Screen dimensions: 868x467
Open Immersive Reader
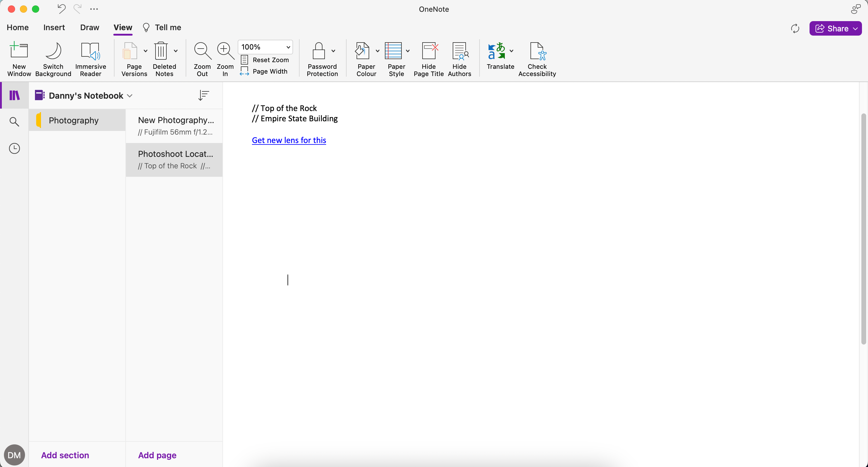click(x=90, y=59)
